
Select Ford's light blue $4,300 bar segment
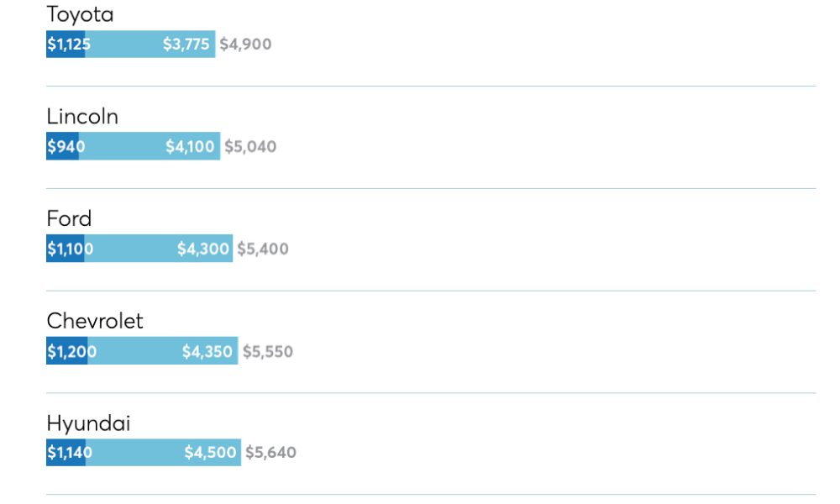(159, 249)
